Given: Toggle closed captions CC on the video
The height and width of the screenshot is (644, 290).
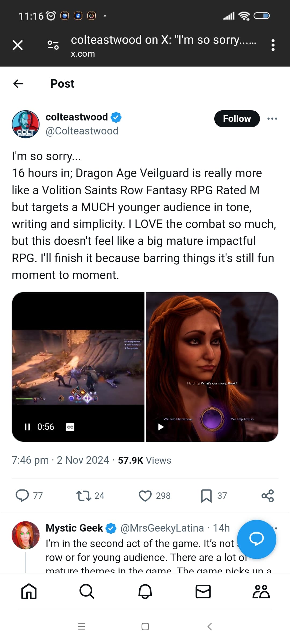Looking at the screenshot, I should [x=70, y=427].
